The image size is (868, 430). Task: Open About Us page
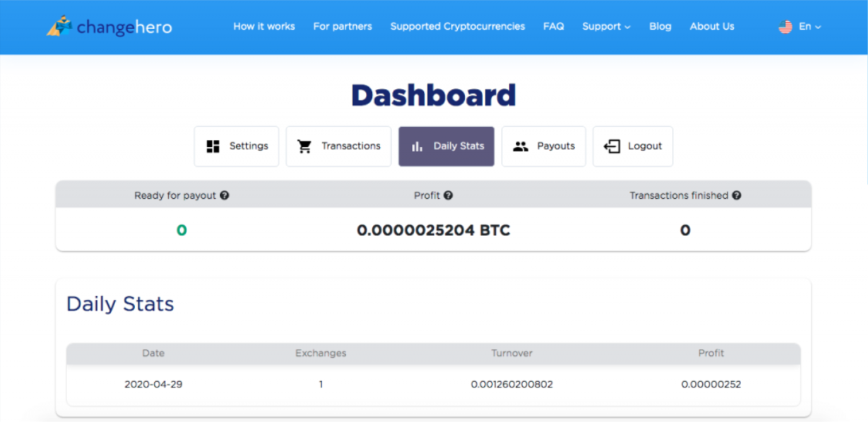[712, 27]
